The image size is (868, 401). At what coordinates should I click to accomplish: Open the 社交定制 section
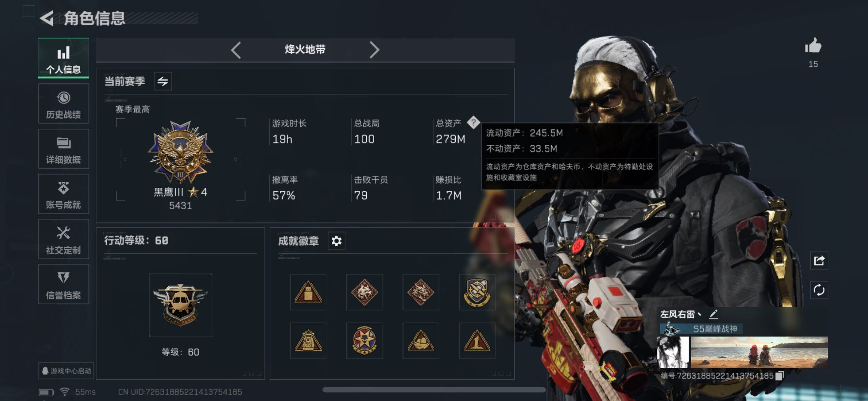click(63, 239)
